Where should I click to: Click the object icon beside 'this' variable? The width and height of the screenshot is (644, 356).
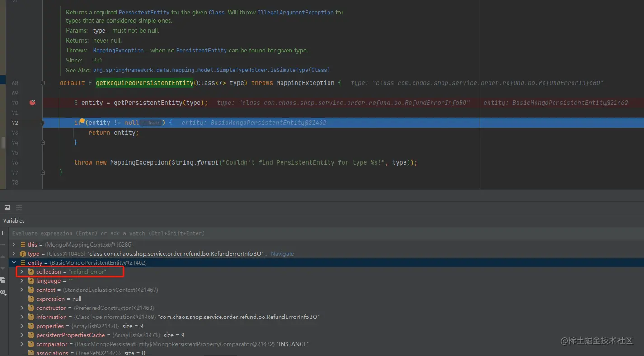coord(23,245)
